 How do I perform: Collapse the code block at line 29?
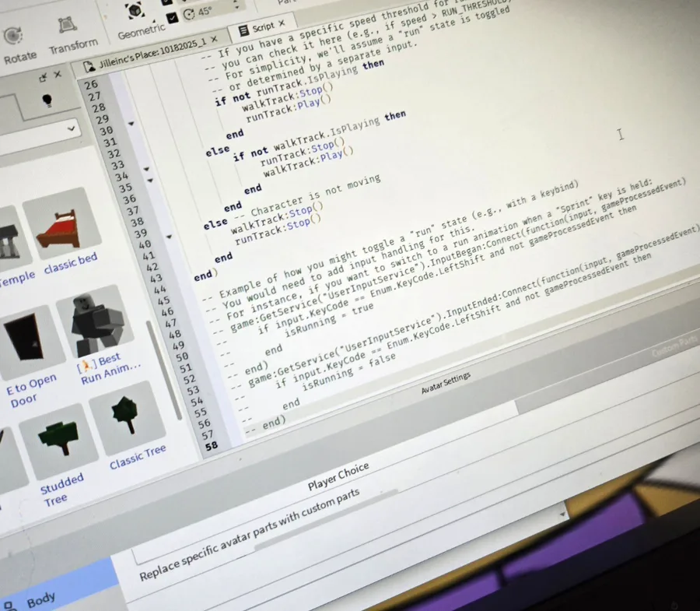[131, 123]
